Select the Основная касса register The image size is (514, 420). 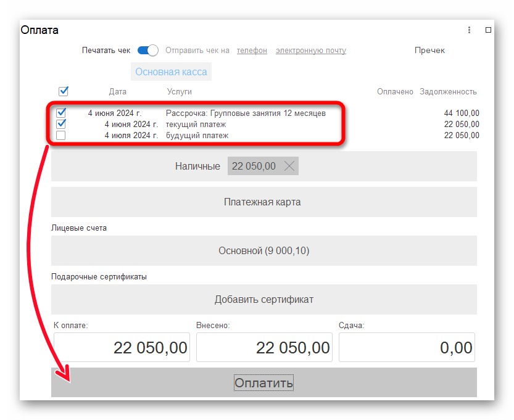pos(171,72)
